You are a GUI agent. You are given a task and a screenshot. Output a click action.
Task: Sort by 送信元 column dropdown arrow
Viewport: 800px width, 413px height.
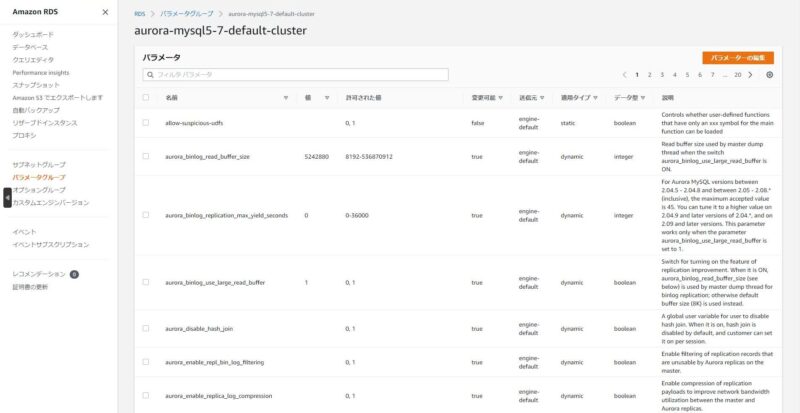pyautogui.click(x=544, y=98)
